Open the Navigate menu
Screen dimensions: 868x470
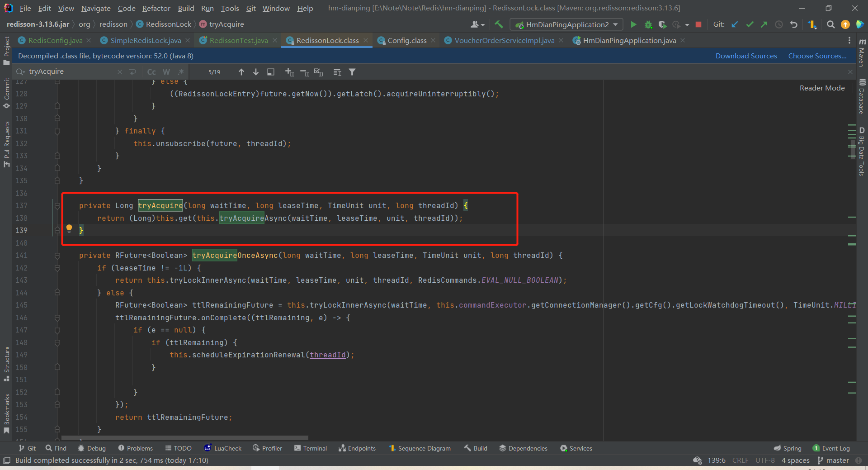point(96,8)
